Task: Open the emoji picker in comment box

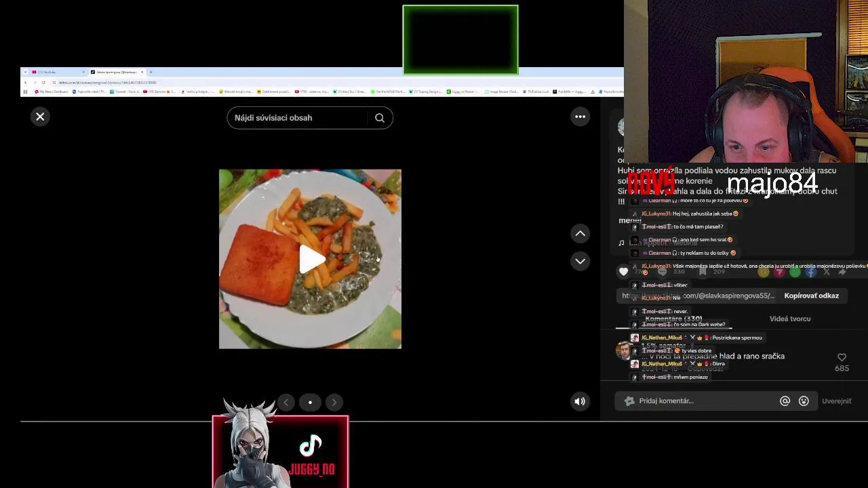Action: pyautogui.click(x=804, y=401)
